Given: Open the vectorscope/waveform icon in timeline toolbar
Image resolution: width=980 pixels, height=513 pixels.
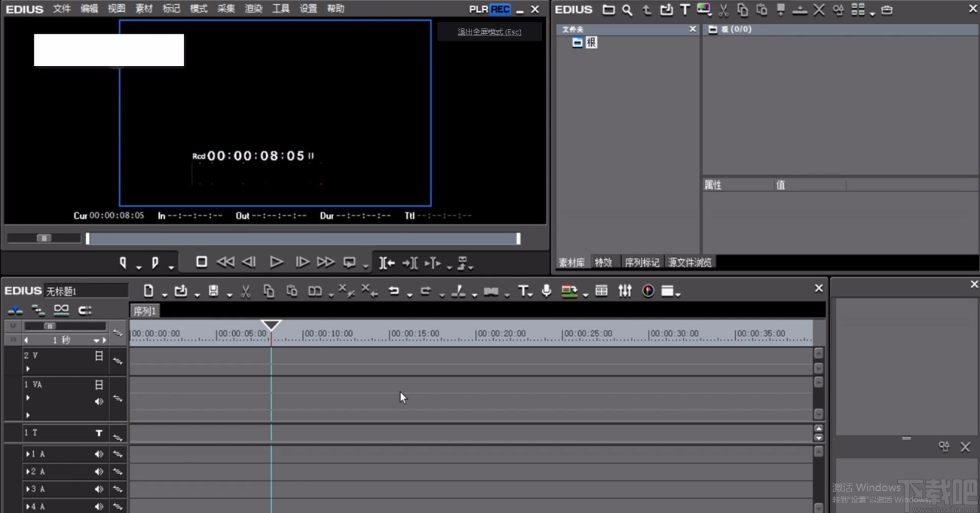Looking at the screenshot, I should pyautogui.click(x=647, y=291).
